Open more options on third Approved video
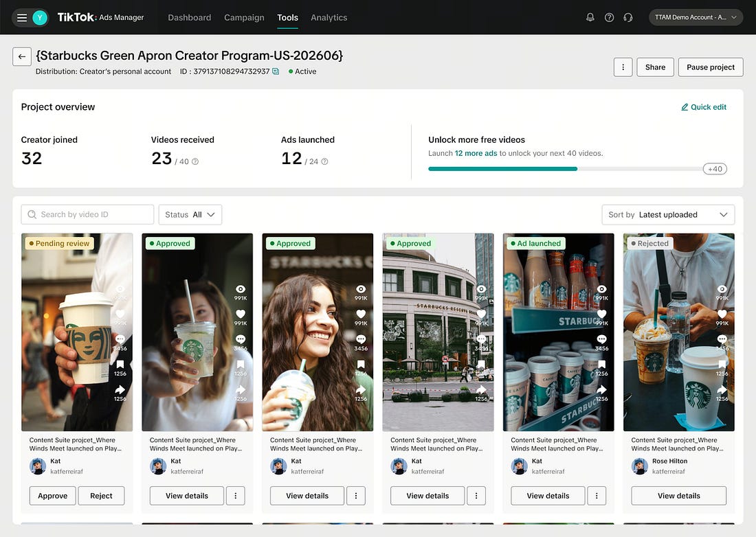Screen dimensions: 756x537 476,496
